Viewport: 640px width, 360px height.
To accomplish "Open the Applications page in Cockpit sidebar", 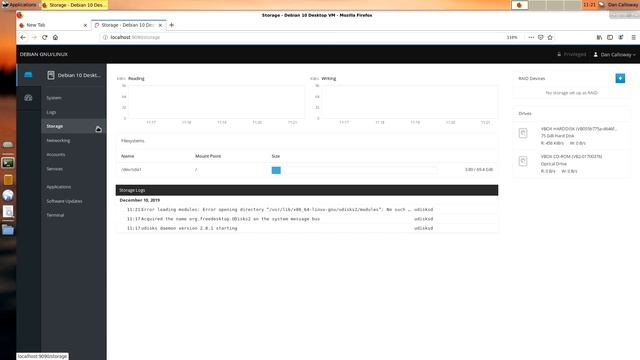I will (x=58, y=187).
